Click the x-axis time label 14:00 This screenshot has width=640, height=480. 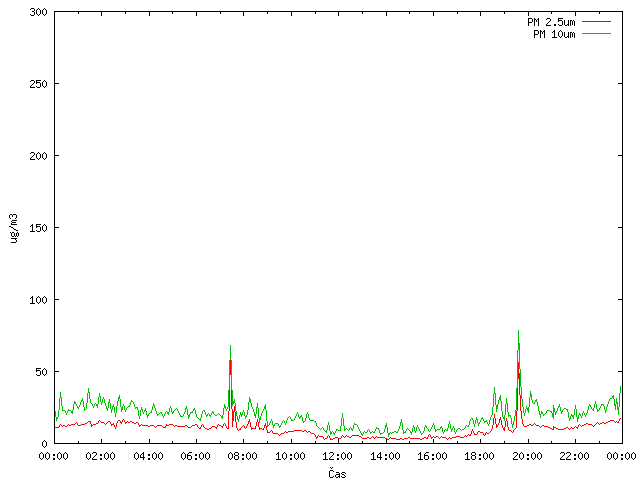click(x=385, y=456)
